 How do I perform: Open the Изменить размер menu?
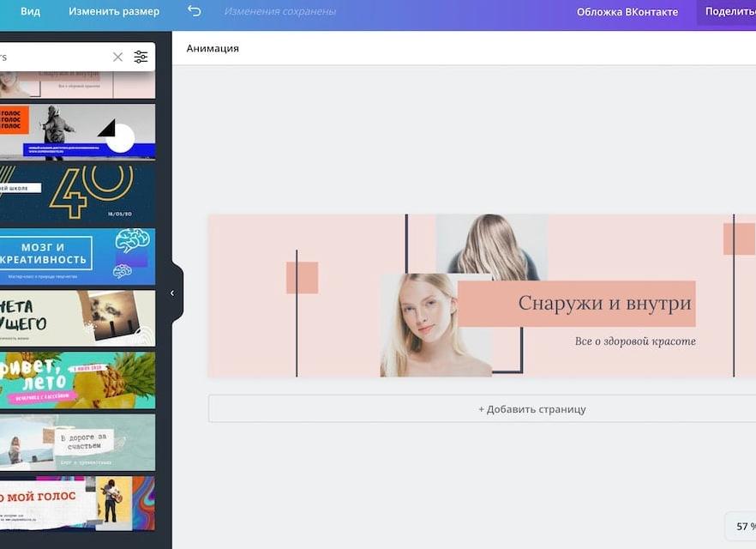(114, 12)
